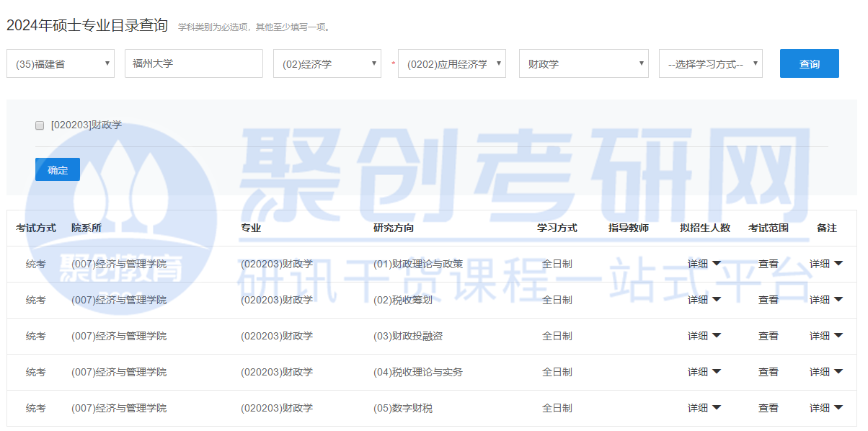Click the 考试方式 column header
This screenshot has width=868, height=431.
coord(36,228)
